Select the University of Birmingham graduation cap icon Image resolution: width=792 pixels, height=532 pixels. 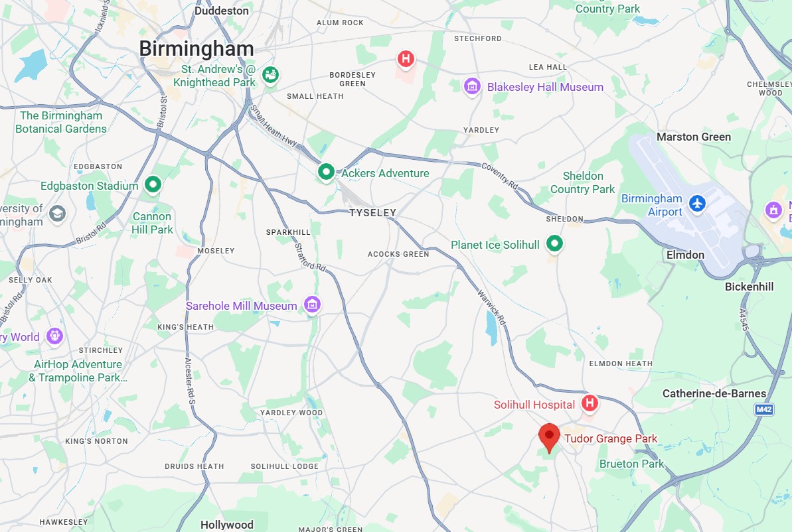(x=57, y=214)
